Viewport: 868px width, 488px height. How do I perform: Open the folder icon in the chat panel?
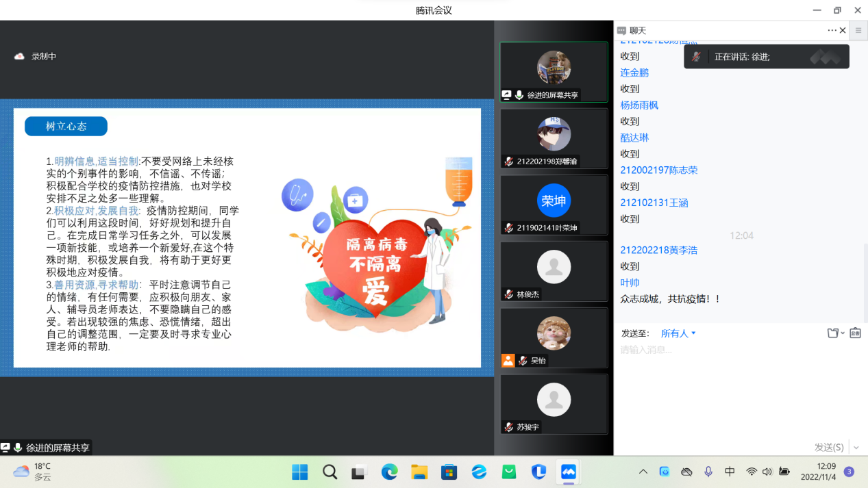tap(832, 333)
